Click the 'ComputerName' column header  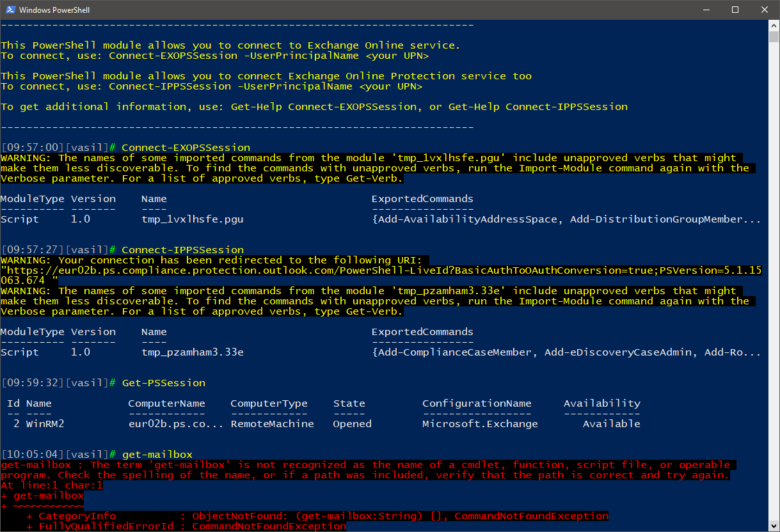tap(166, 403)
